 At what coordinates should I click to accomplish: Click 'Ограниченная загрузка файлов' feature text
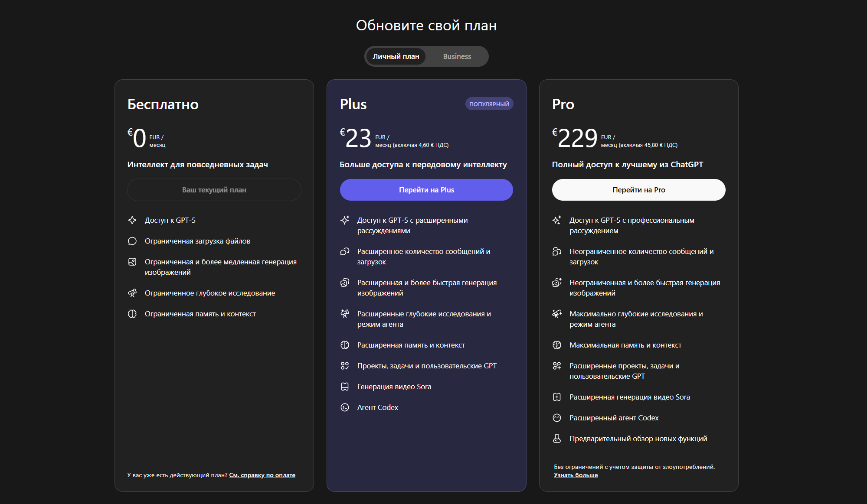pos(198,241)
